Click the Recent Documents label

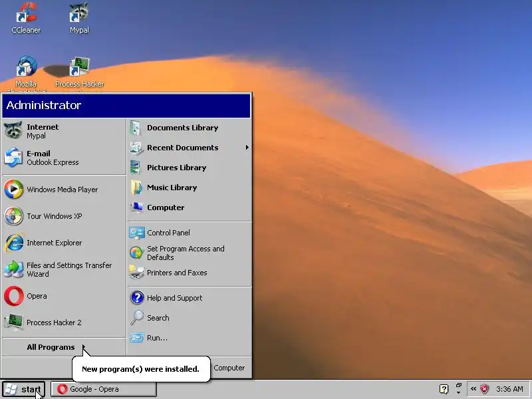pos(182,148)
